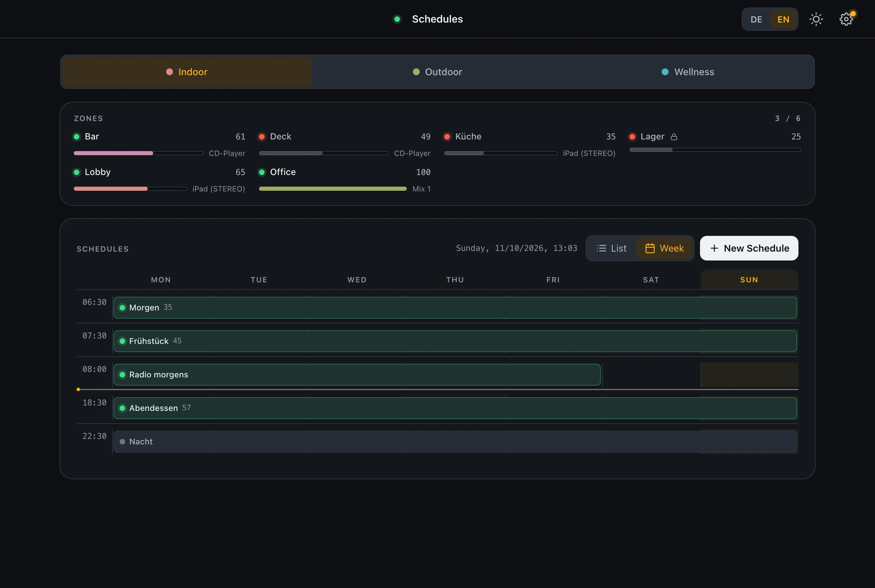
Task: Click the list icon in the List button
Action: coord(601,248)
